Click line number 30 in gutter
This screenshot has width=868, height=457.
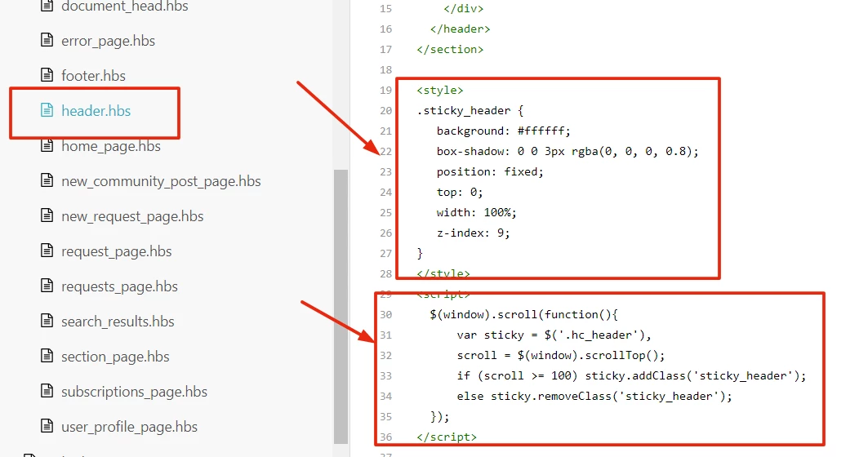pyautogui.click(x=386, y=315)
